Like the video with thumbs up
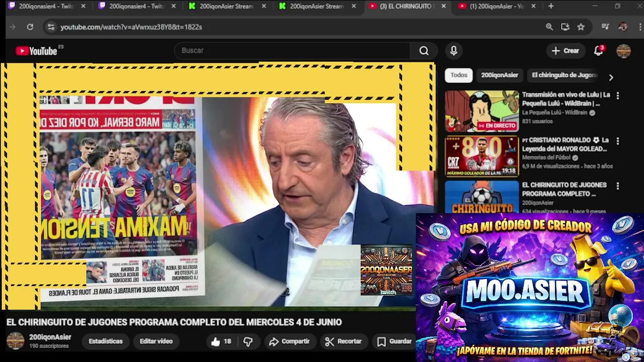Image resolution: width=644 pixels, height=362 pixels. coord(221,341)
